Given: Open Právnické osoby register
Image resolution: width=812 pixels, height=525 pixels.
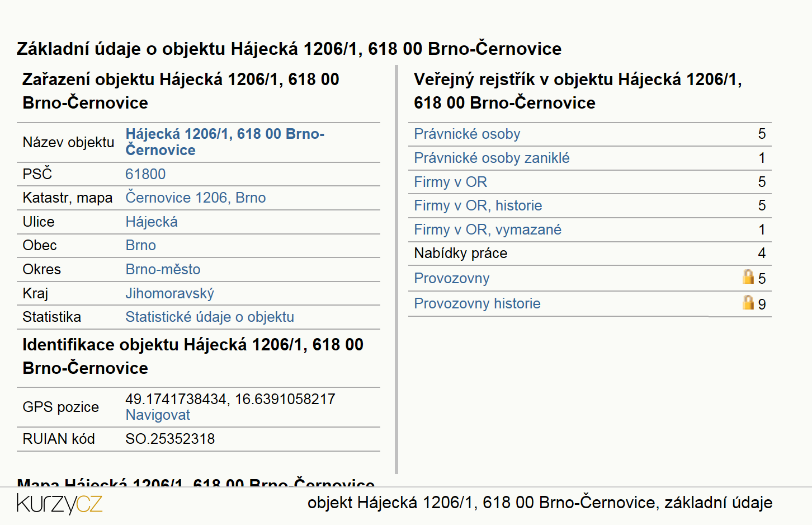Looking at the screenshot, I should pos(467,134).
